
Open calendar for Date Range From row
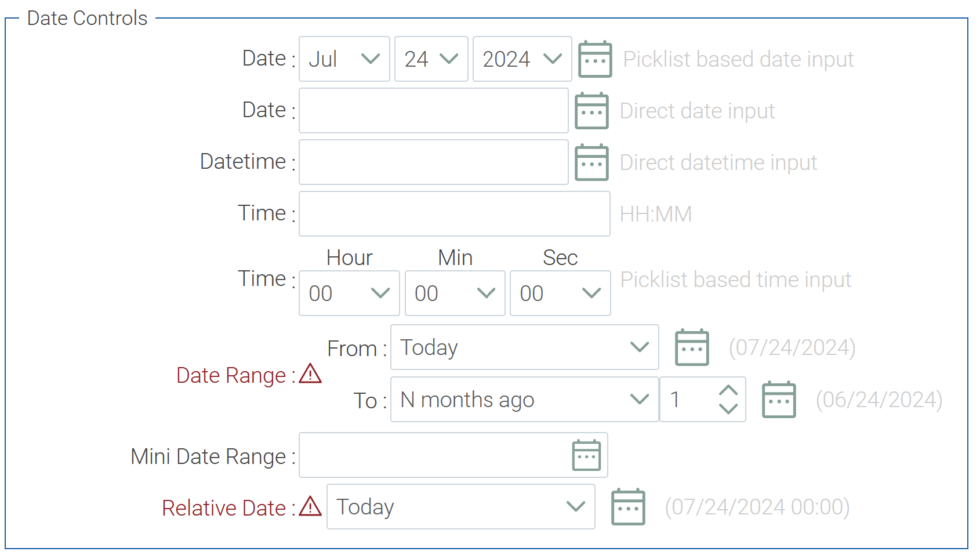point(692,347)
